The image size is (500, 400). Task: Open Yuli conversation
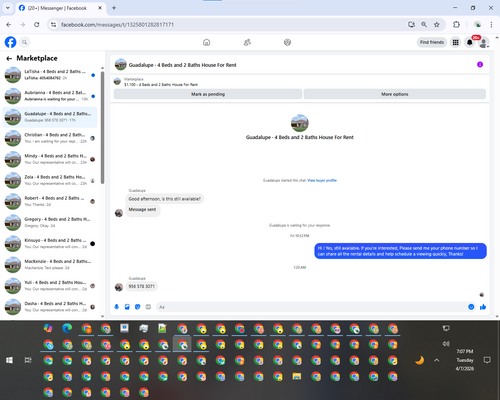point(50,286)
